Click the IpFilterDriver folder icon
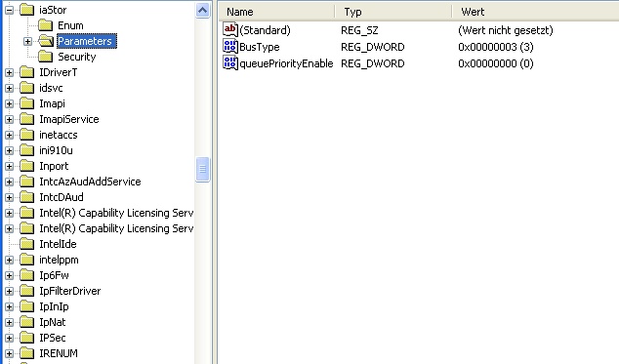Image resolution: width=619 pixels, height=364 pixels. point(26,291)
